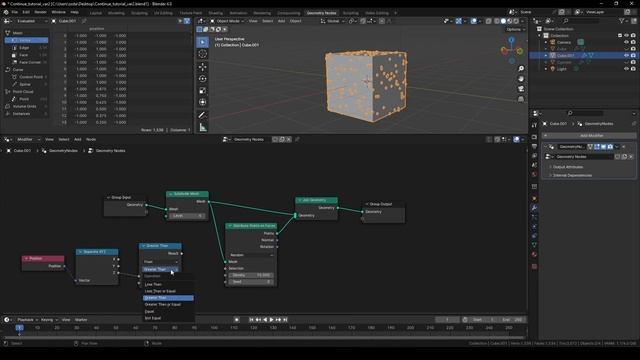The width and height of the screenshot is (640, 360).
Task: Switch to wireframe viewport shading
Action: click(x=496, y=21)
